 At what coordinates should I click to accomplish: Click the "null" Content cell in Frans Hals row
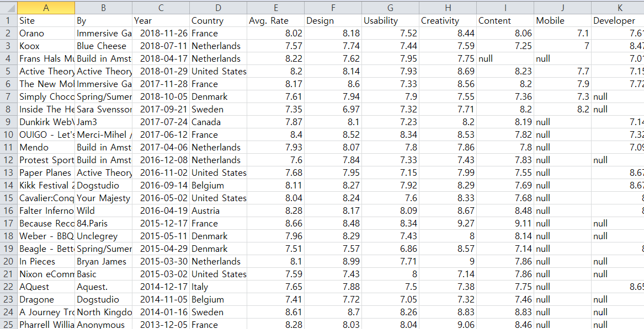click(505, 58)
